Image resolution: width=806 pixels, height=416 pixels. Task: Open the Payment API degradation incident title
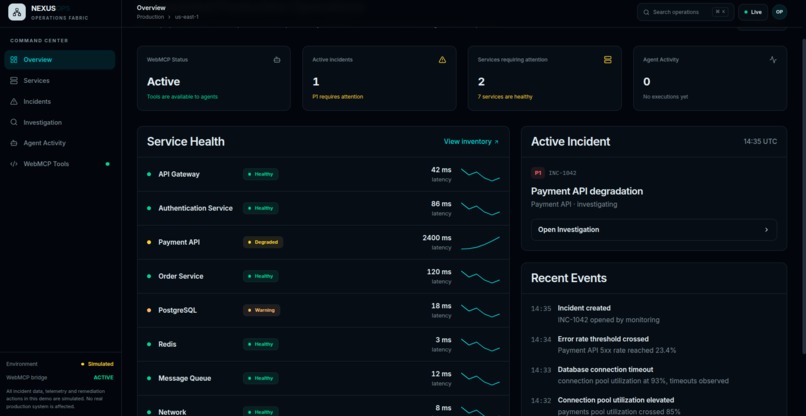587,191
